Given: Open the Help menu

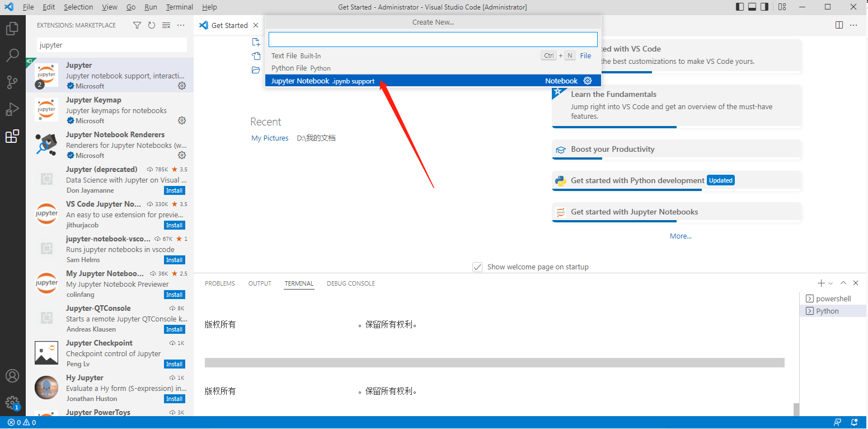Looking at the screenshot, I should [x=209, y=7].
